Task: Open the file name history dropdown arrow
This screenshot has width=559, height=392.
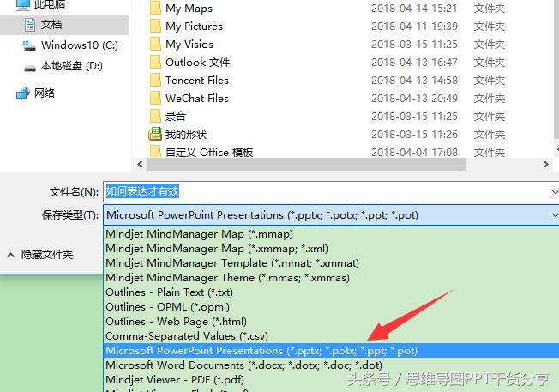Action: 555,192
